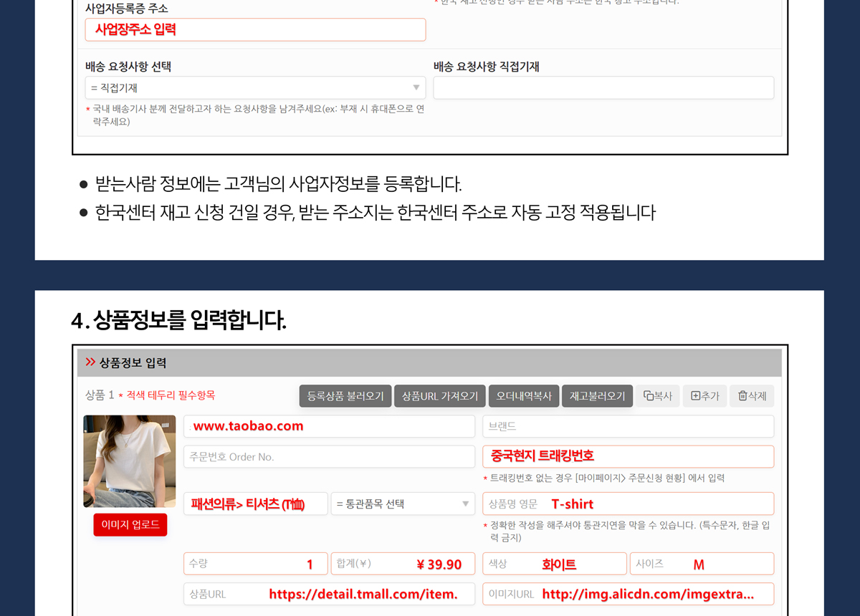Click the 주문번호 Order No. field

329,456
